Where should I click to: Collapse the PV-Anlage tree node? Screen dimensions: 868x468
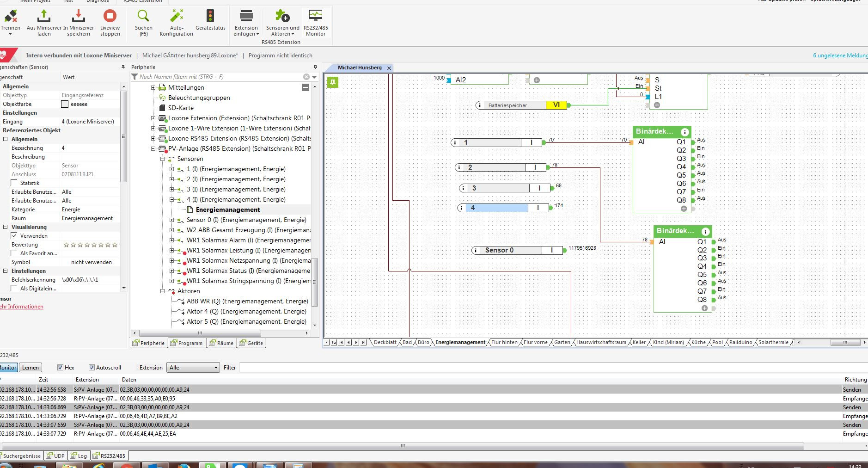click(x=153, y=149)
